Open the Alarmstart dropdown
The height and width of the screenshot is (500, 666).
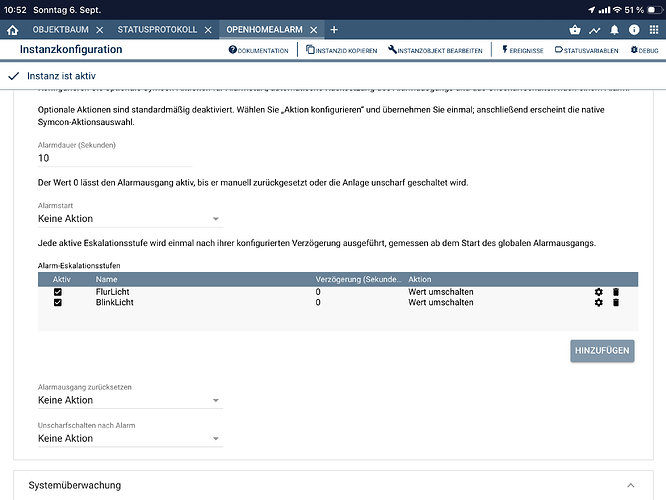click(130, 219)
